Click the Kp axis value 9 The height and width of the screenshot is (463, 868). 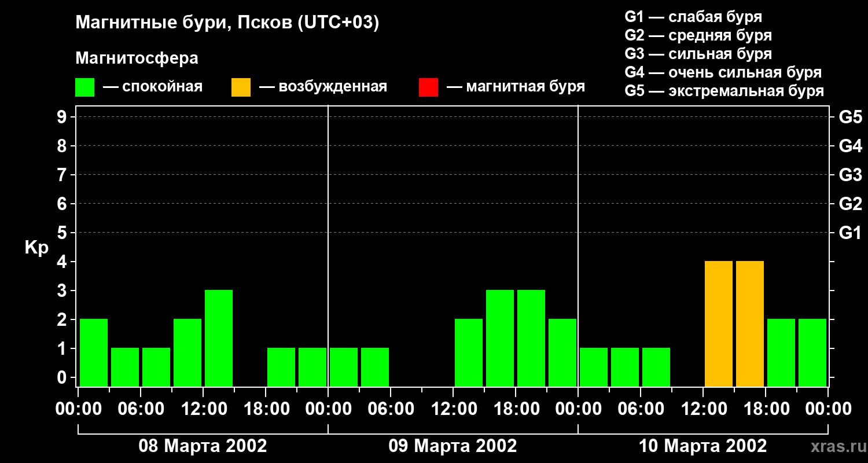click(x=63, y=117)
